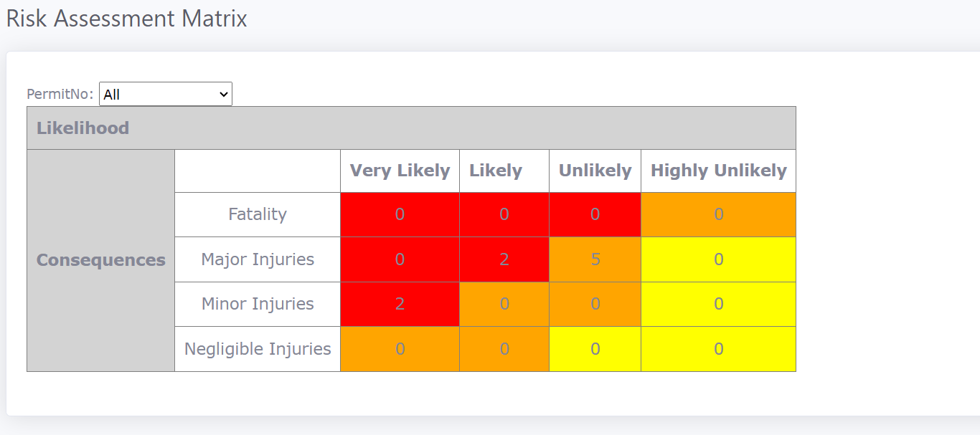Click the Fatality row label
Viewport: 980px width, 435px height.
point(257,214)
